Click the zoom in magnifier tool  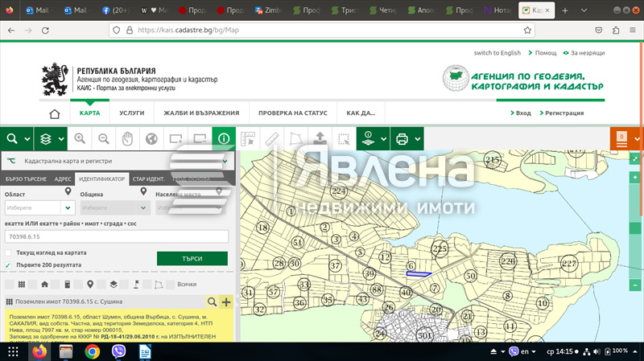point(80,138)
